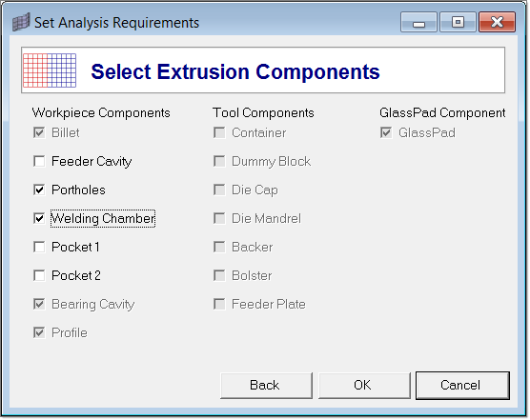Viewport: 530px width, 420px height.
Task: Maximize the dialog window
Action: (x=458, y=22)
